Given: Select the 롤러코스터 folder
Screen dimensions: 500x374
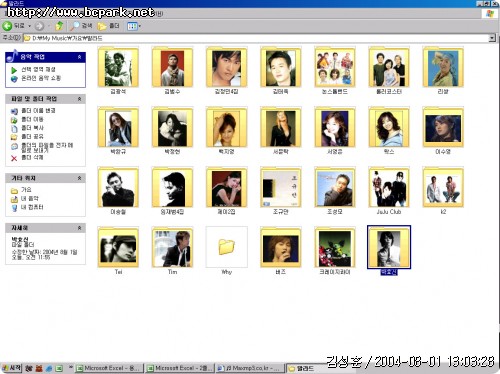Looking at the screenshot, I should (x=389, y=71).
